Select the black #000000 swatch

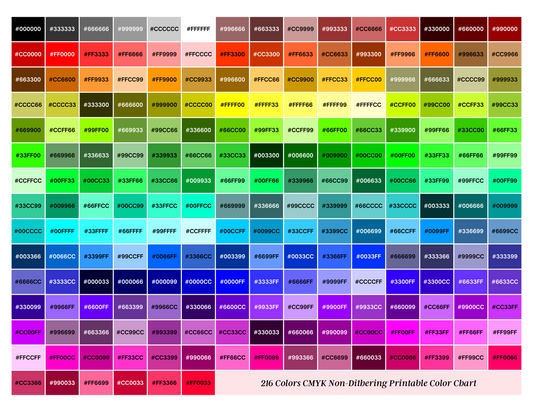pos(28,29)
